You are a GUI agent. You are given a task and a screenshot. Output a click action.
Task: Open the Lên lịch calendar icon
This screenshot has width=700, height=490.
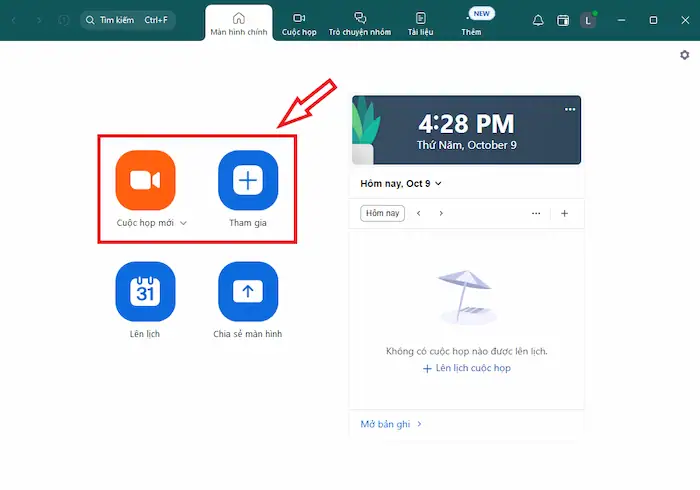coord(145,291)
